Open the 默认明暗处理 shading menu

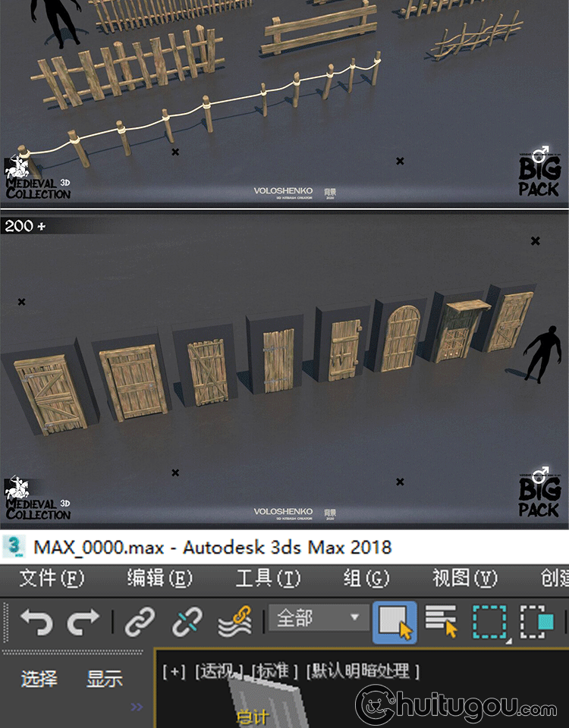[x=357, y=672]
